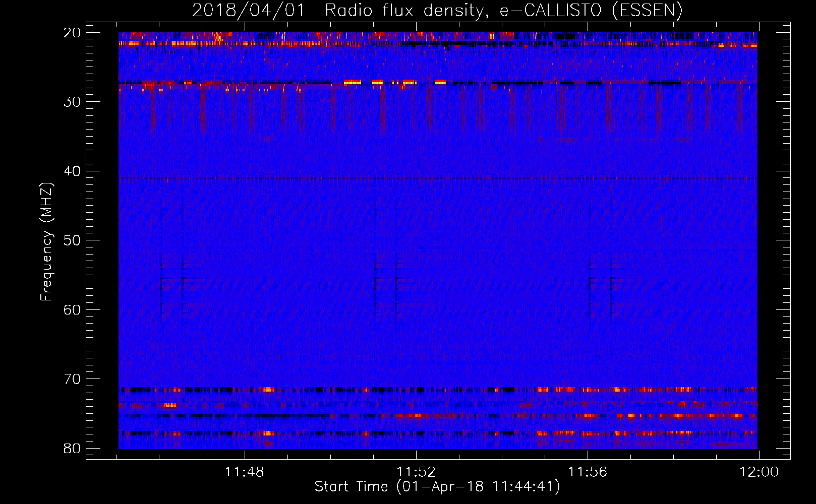
Task: Click the time tick label '12:00'
Action: (759, 472)
